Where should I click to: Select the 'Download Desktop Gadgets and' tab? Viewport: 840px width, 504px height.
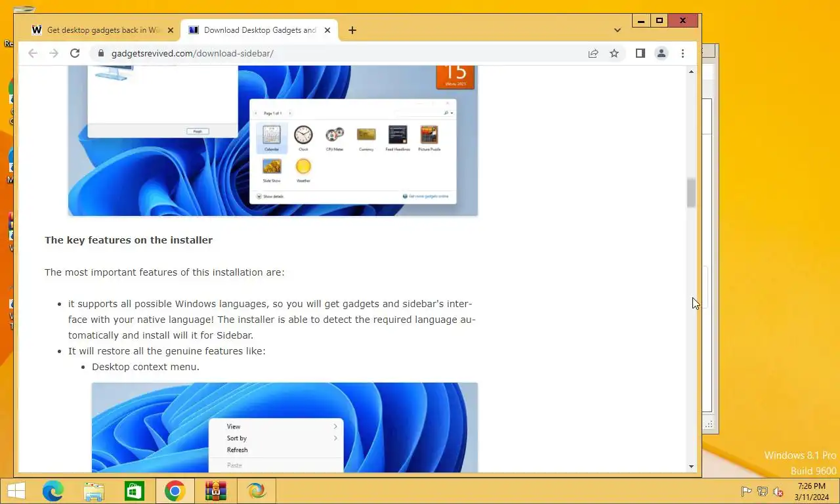tap(259, 30)
